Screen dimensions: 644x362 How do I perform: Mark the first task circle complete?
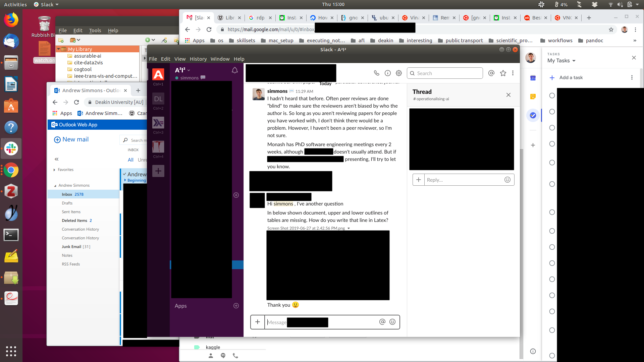[x=552, y=96]
